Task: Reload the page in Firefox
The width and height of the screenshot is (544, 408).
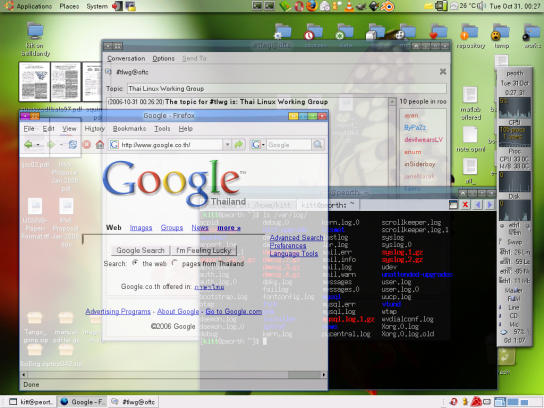Action: pyautogui.click(x=73, y=144)
